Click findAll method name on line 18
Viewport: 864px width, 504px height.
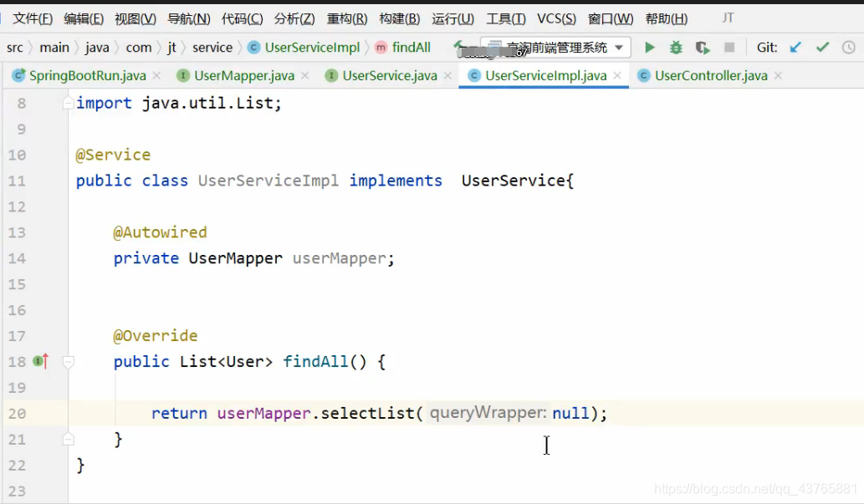pyautogui.click(x=315, y=361)
